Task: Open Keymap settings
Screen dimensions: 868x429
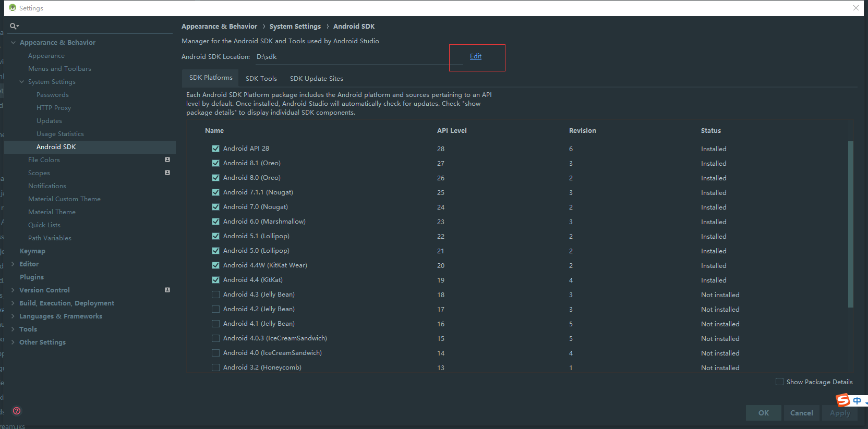Action: pos(32,251)
